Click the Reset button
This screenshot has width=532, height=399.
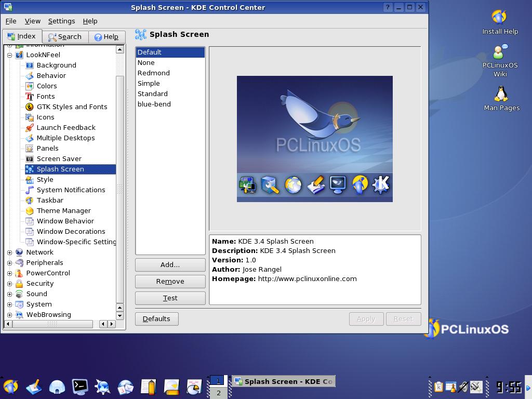(x=403, y=318)
